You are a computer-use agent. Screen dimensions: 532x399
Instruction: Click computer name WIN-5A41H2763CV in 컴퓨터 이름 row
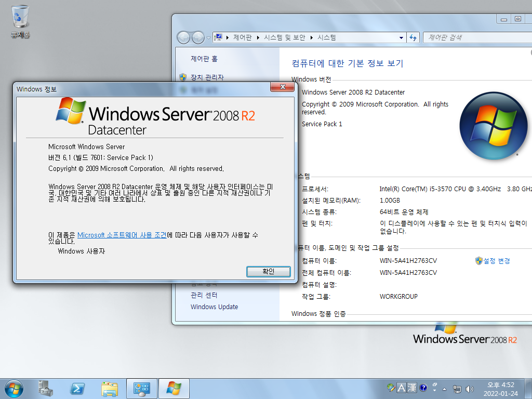pyautogui.click(x=408, y=261)
